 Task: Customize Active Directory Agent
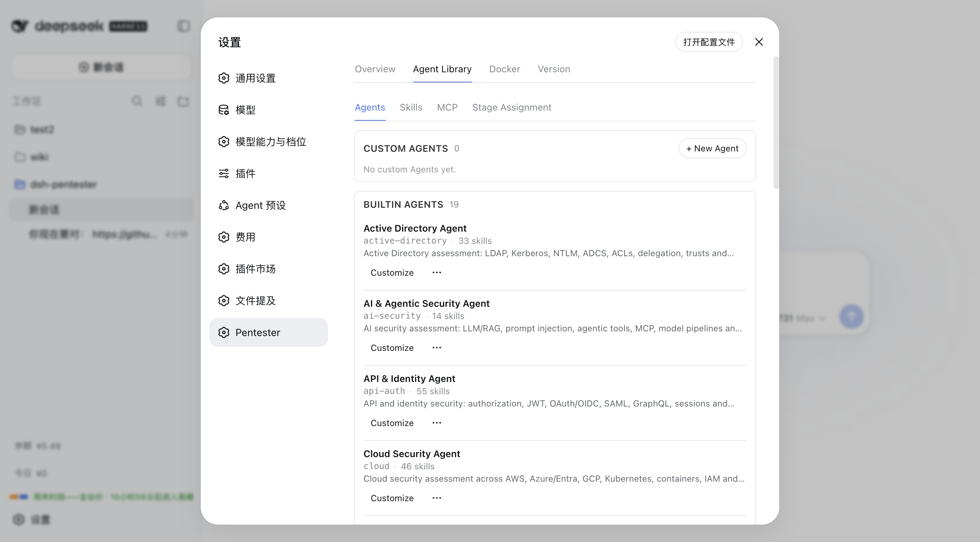pyautogui.click(x=392, y=272)
